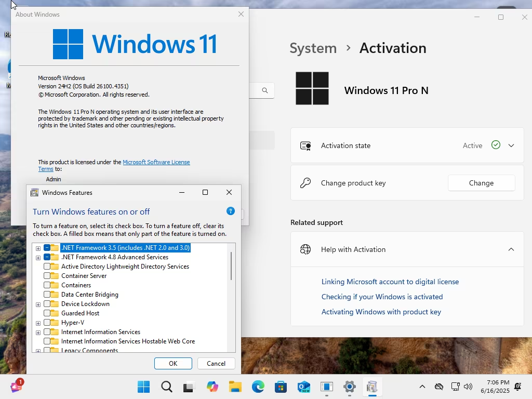The height and width of the screenshot is (399, 532).
Task: Expand the .NET Framework 3.5 tree node
Action: [38, 248]
